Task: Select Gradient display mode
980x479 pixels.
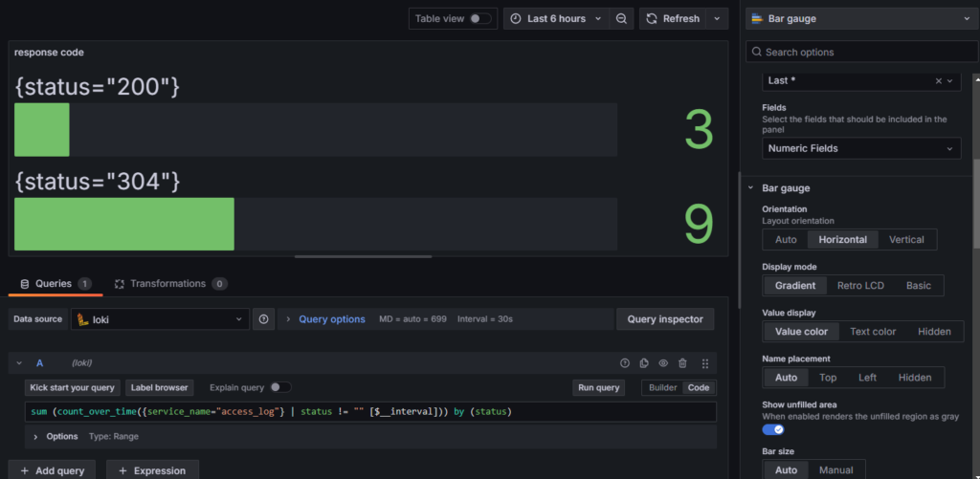Action: pos(795,286)
